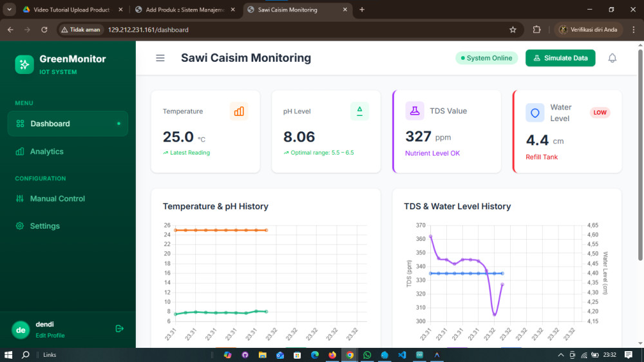The width and height of the screenshot is (644, 362).
Task: Go to Settings in sidebar
Action: point(44,226)
